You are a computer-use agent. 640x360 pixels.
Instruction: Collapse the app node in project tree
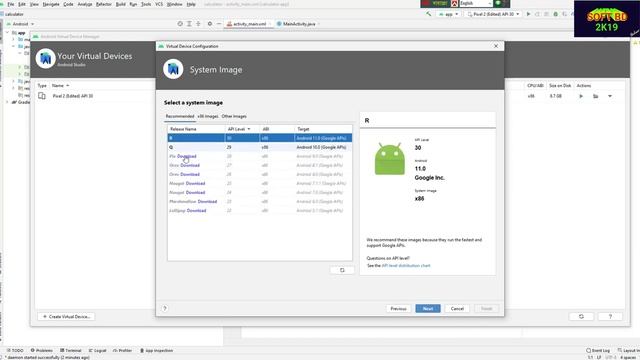point(8,33)
